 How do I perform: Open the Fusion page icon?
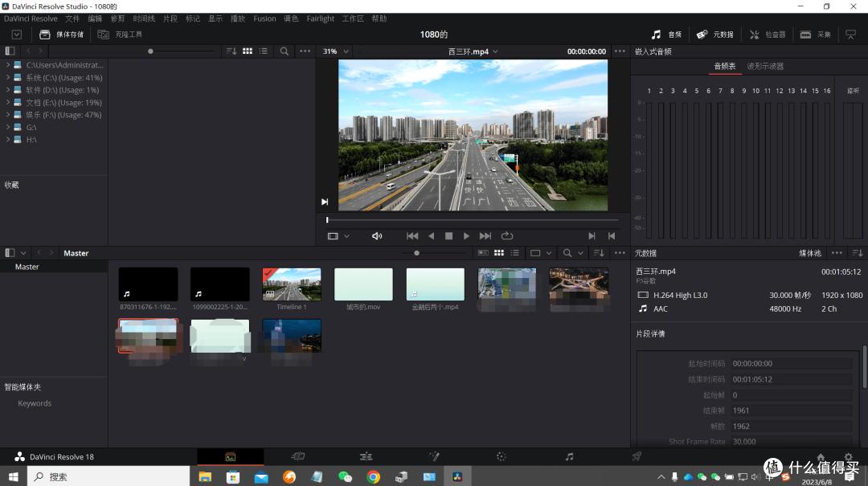pyautogui.click(x=434, y=456)
